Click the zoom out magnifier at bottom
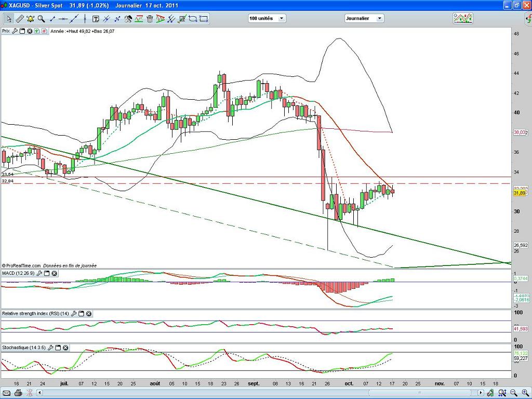Screen dimensions: 532x399 (x=514, y=393)
